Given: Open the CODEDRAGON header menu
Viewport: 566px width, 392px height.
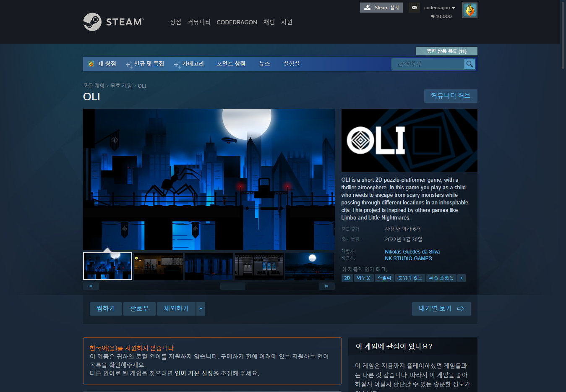Looking at the screenshot, I should coord(237,22).
